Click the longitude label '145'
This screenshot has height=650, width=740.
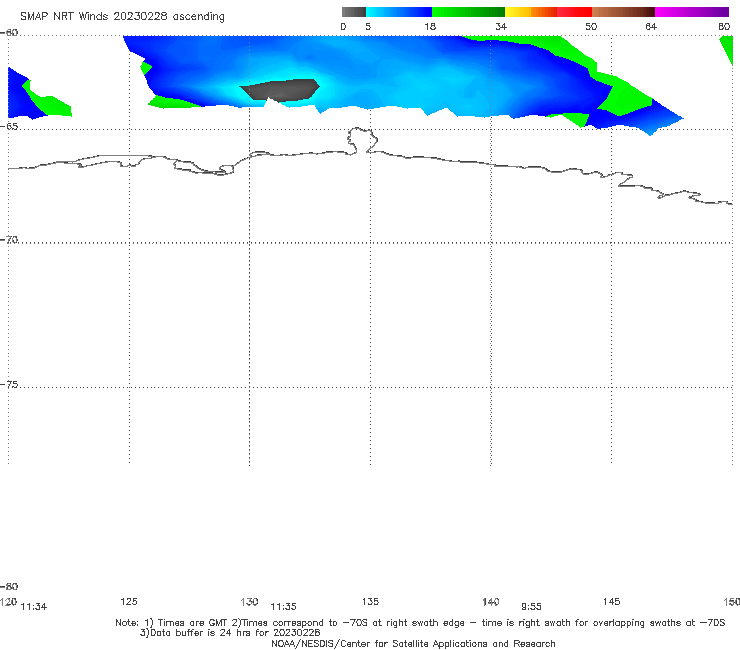612,601
